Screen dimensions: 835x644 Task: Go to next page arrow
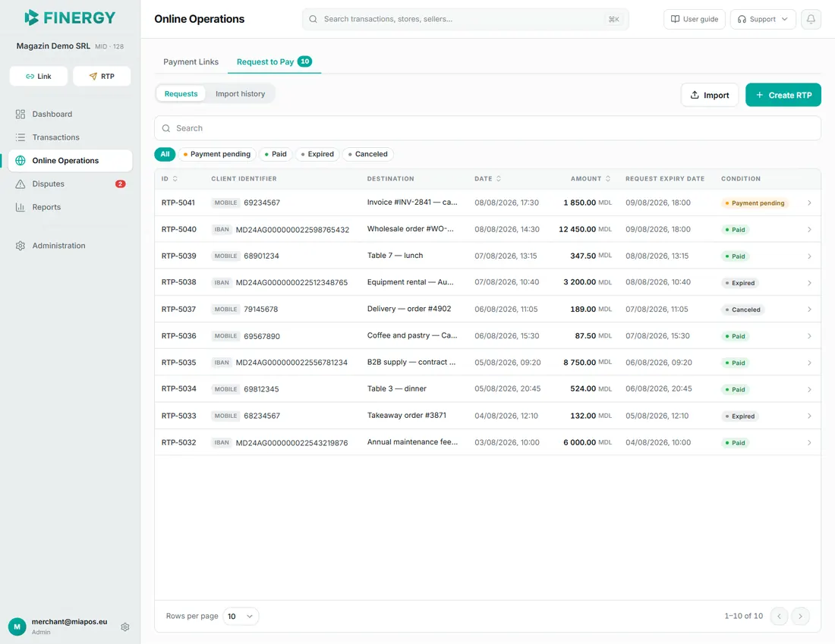(x=800, y=617)
